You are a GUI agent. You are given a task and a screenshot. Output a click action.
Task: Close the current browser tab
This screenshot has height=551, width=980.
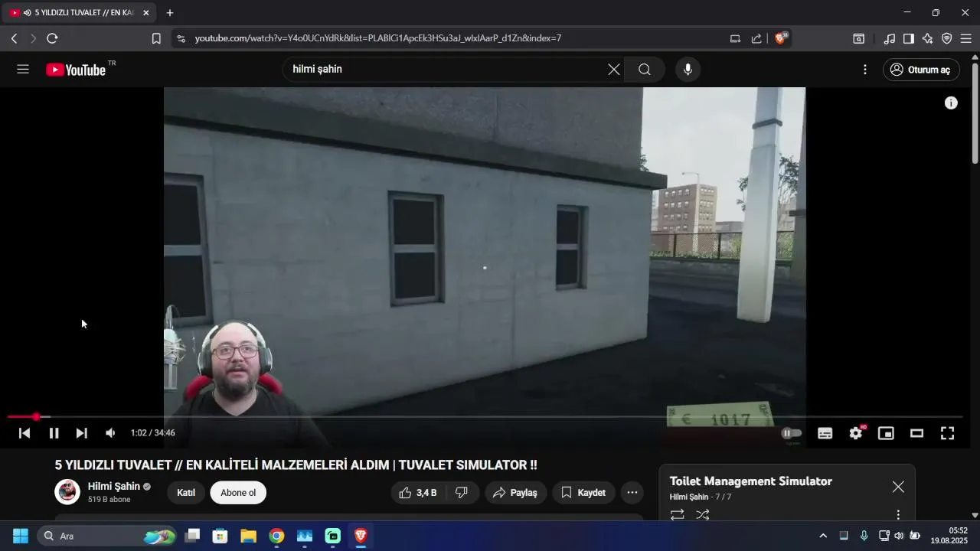tap(145, 13)
